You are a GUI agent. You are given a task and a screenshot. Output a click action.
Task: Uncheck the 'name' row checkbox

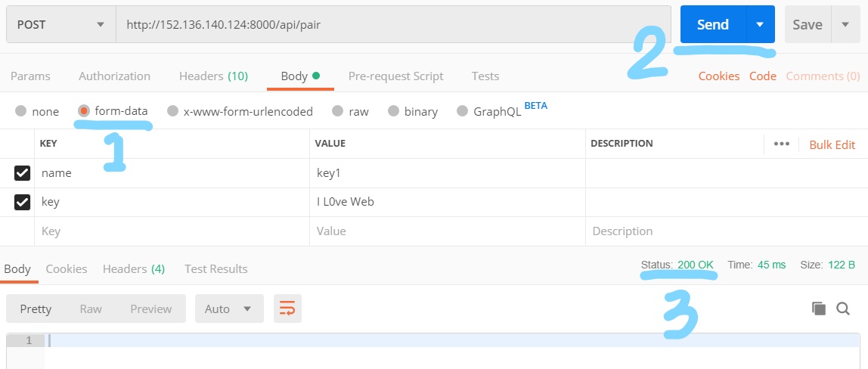(22, 173)
